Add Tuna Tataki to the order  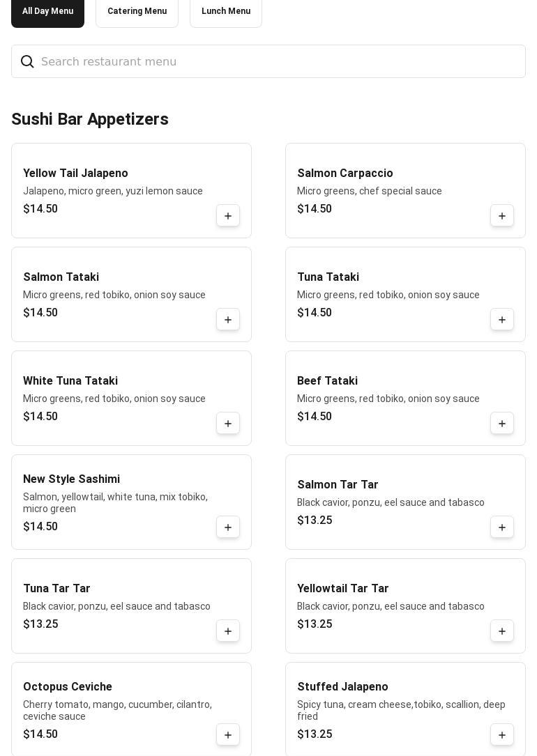click(x=502, y=320)
